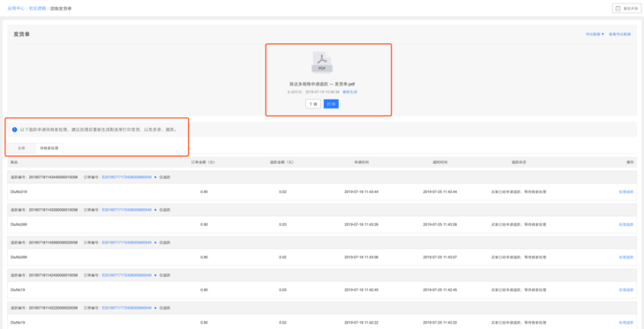Open order number link of refund 20190718114306...
This screenshot has width=644, height=329.
126,243
